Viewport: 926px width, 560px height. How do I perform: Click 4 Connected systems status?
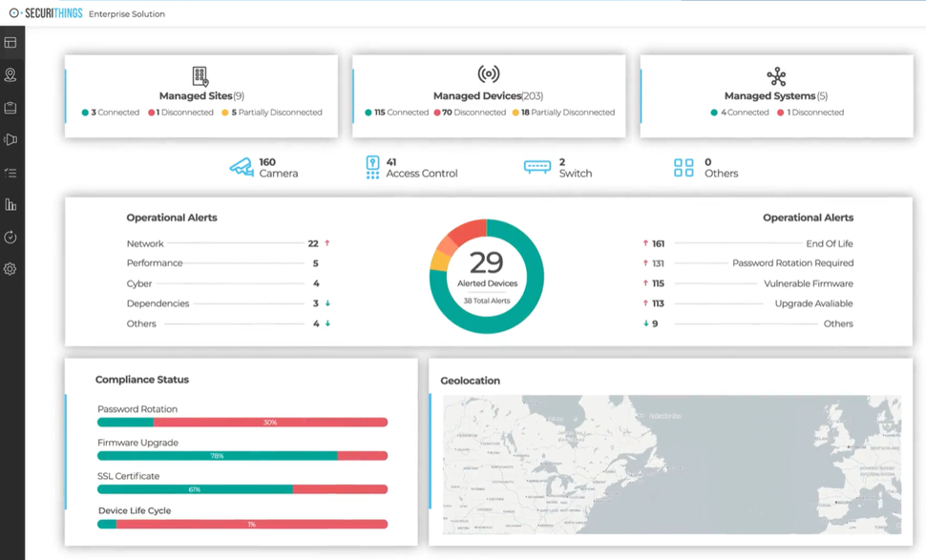740,113
